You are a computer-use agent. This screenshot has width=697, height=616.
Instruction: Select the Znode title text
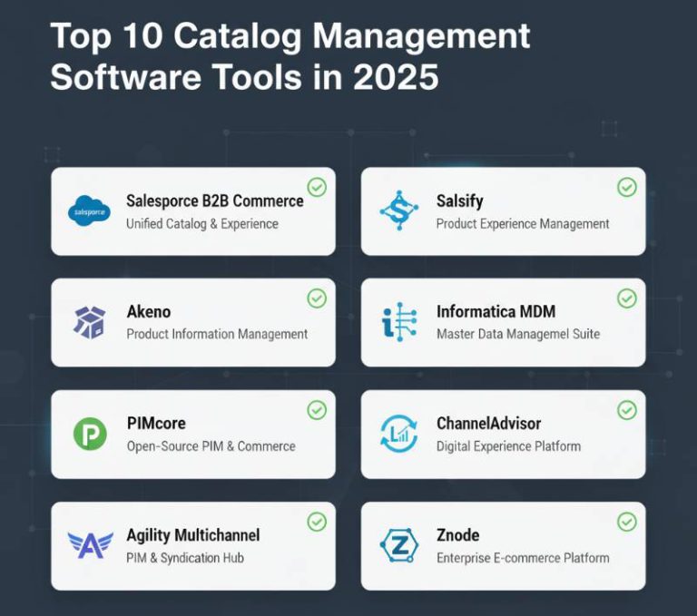pyautogui.click(x=457, y=534)
